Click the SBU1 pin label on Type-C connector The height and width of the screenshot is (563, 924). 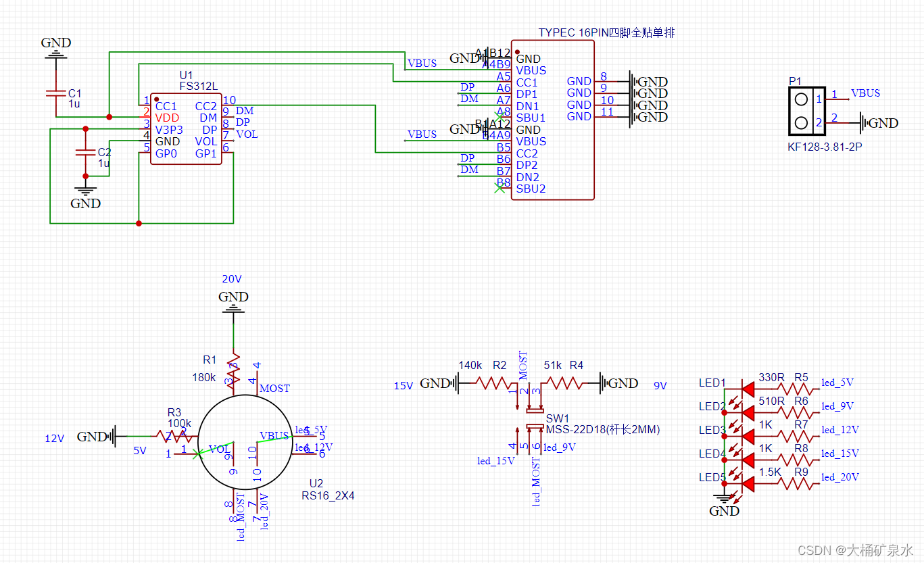[x=531, y=118]
